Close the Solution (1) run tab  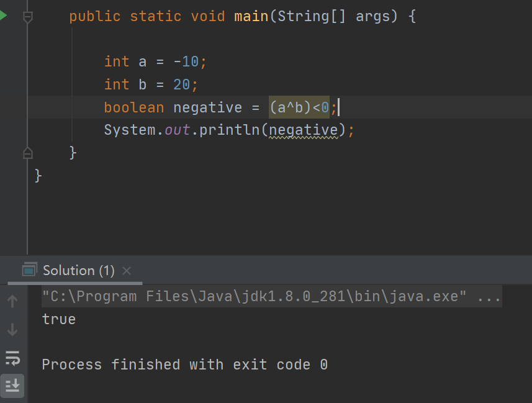[x=127, y=271]
